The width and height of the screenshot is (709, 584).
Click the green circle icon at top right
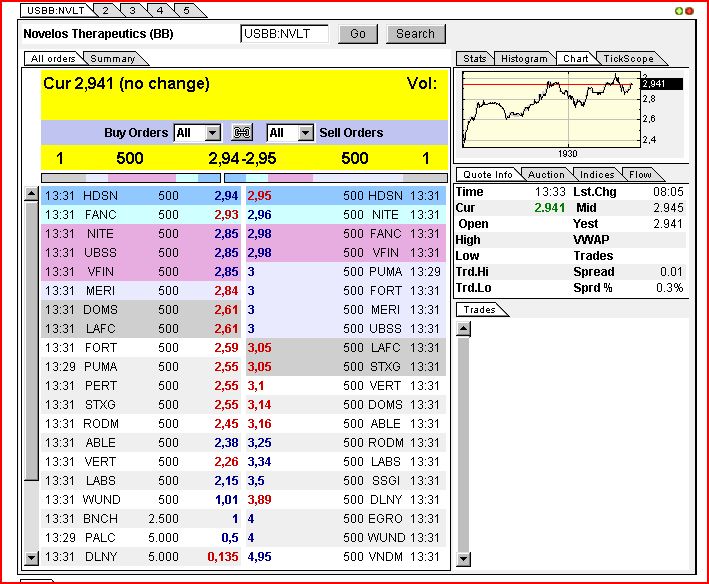[x=680, y=10]
